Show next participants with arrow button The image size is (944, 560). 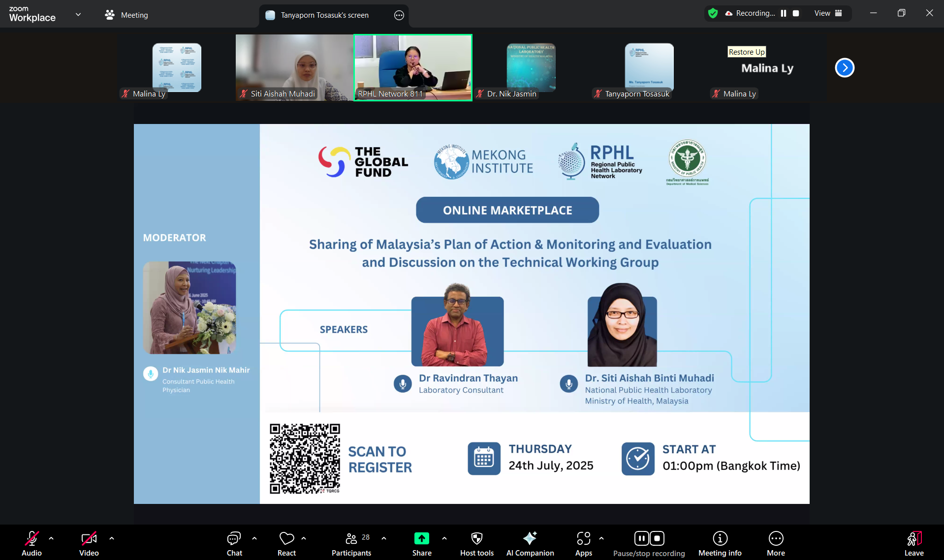845,68
